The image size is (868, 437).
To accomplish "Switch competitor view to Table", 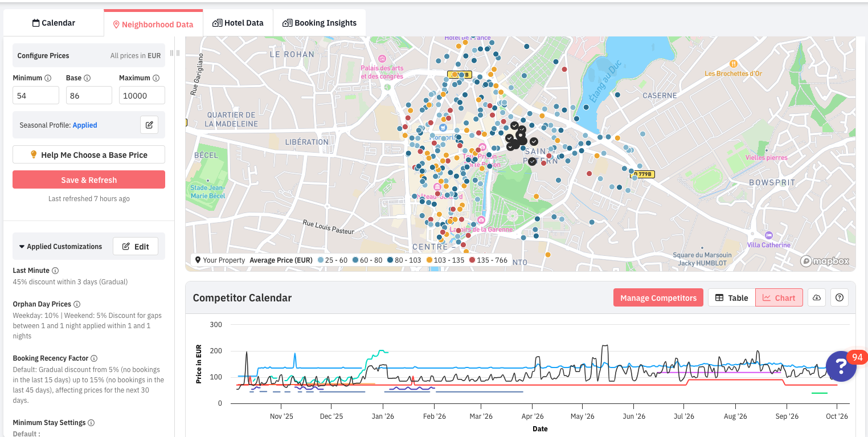I will 731,297.
